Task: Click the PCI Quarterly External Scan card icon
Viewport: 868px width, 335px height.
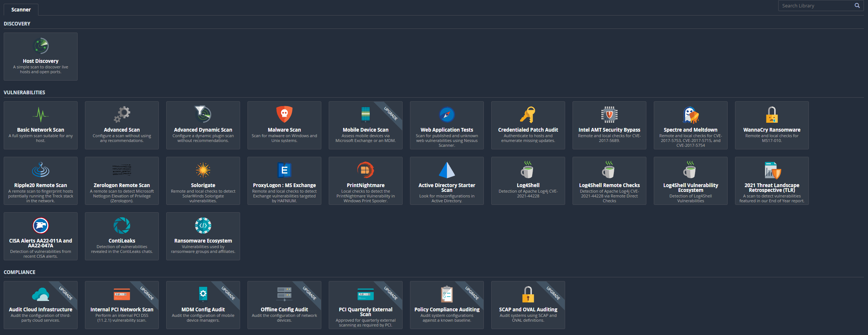Action: 366,294
